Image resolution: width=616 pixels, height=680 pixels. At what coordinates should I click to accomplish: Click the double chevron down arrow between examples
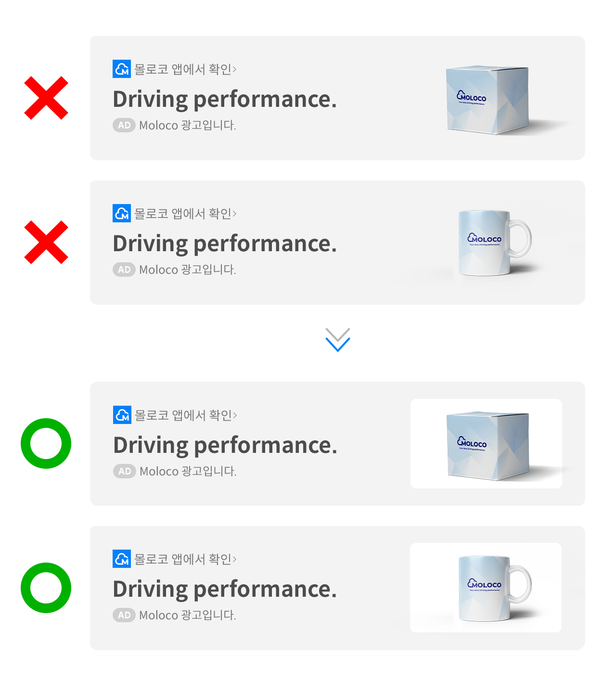[337, 340]
